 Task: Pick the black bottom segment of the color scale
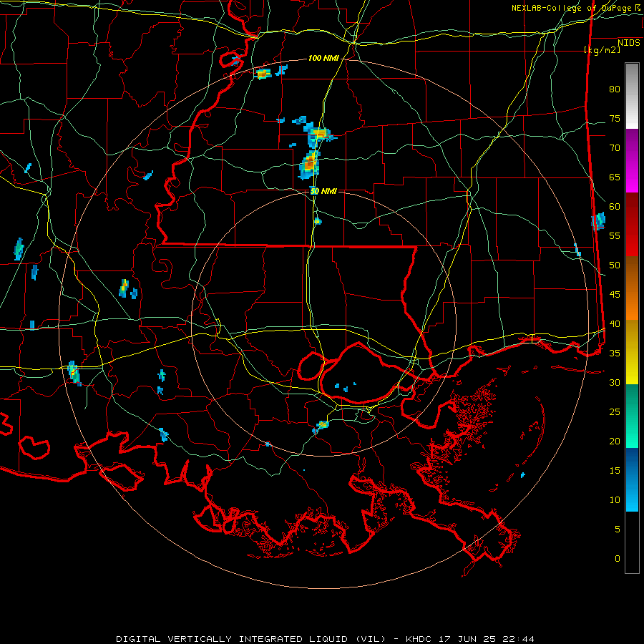(632, 542)
